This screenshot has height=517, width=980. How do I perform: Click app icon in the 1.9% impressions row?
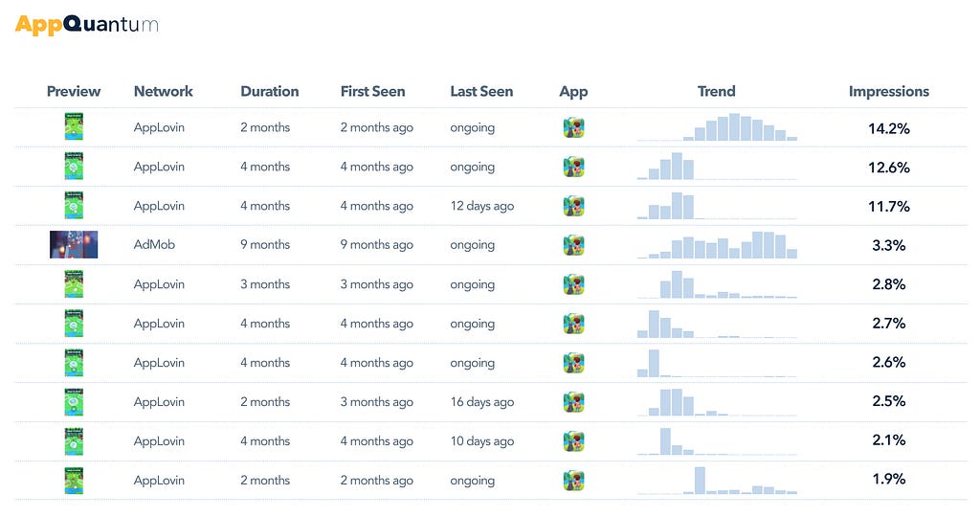[574, 480]
